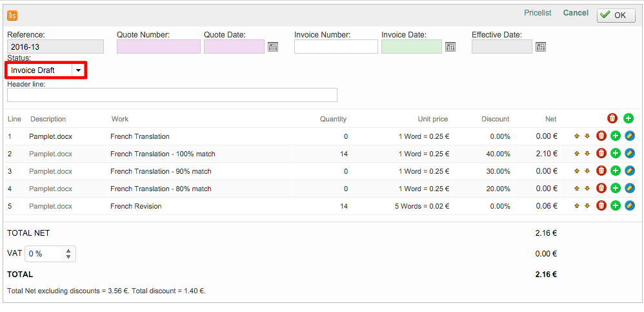This screenshot has height=312, width=644.
Task: Click the VAT percentage stepper arrows
Action: click(x=68, y=254)
